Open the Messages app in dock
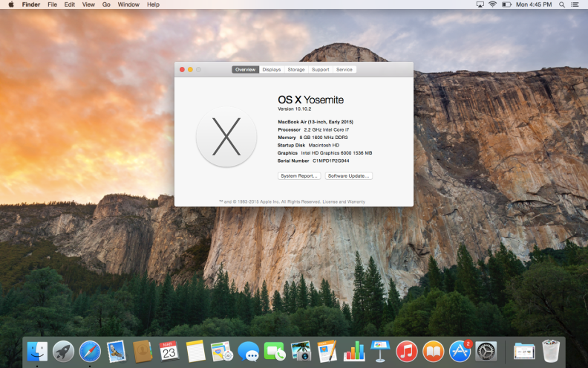Viewport: 588px width, 368px height. point(248,352)
